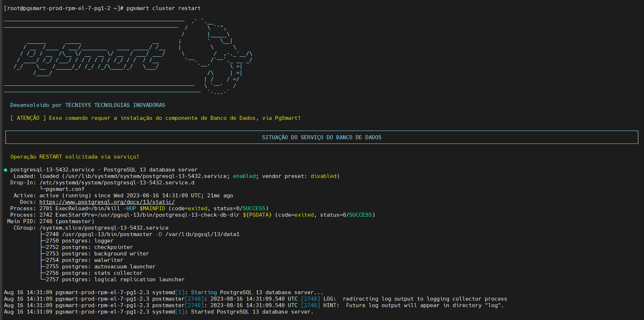Click the '2748 /usr/pgsql-13/bin/postmaster' process entry
644x320 pixels.
[x=142, y=234]
